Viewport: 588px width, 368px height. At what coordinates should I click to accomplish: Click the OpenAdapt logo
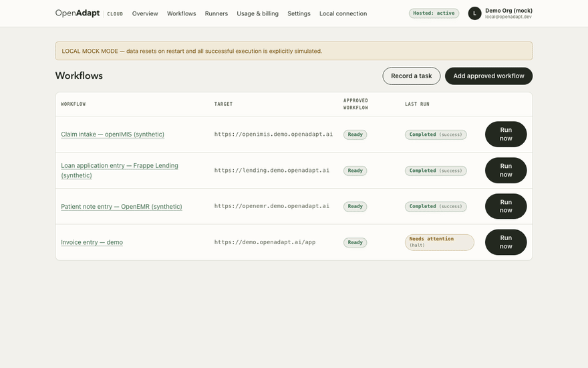(78, 13)
